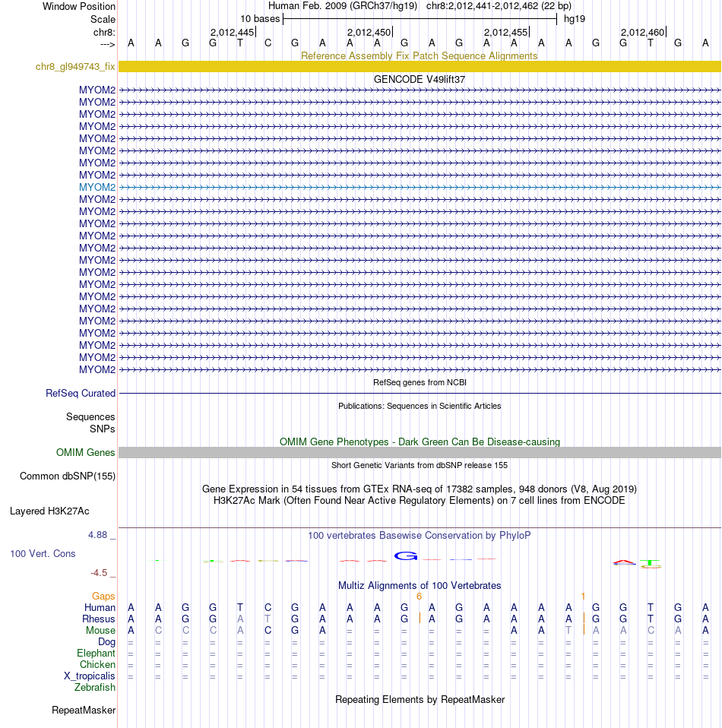Click the orange Gaps row label
The height and width of the screenshot is (728, 722).
click(x=103, y=596)
